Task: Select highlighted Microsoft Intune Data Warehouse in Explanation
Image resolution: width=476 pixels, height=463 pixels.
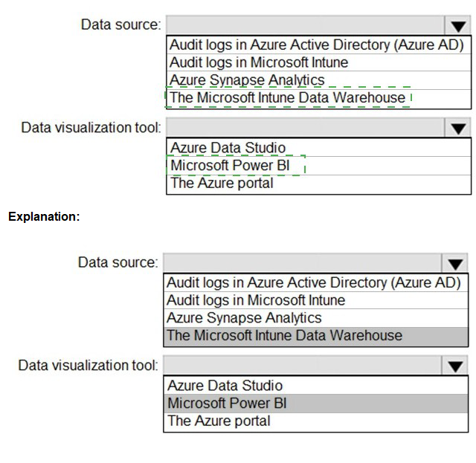Action: (315, 336)
